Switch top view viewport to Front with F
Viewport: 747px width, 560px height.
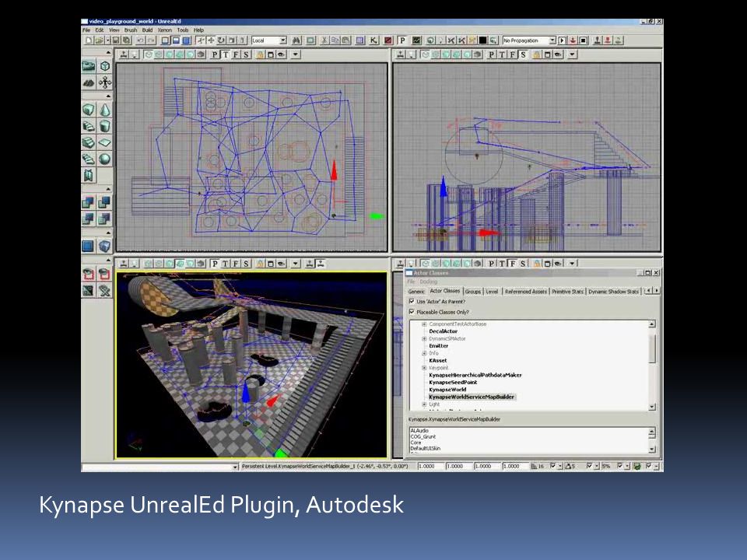(236, 54)
